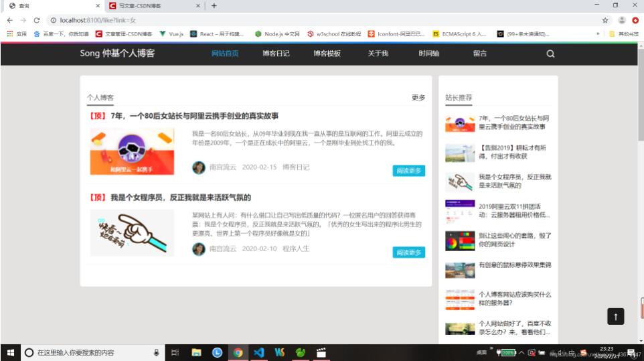This screenshot has height=361, width=644.
Task: Open the clapperboard video app in taskbar
Action: point(321,352)
